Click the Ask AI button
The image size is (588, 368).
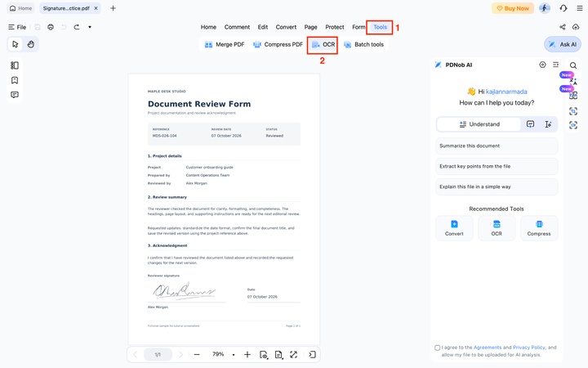pyautogui.click(x=563, y=44)
